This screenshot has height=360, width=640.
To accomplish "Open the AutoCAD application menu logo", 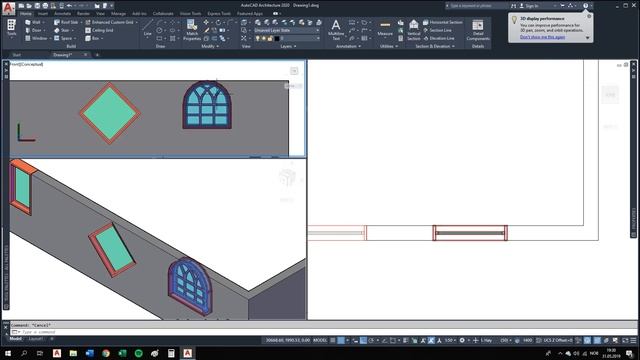I will pyautogui.click(x=9, y=7).
